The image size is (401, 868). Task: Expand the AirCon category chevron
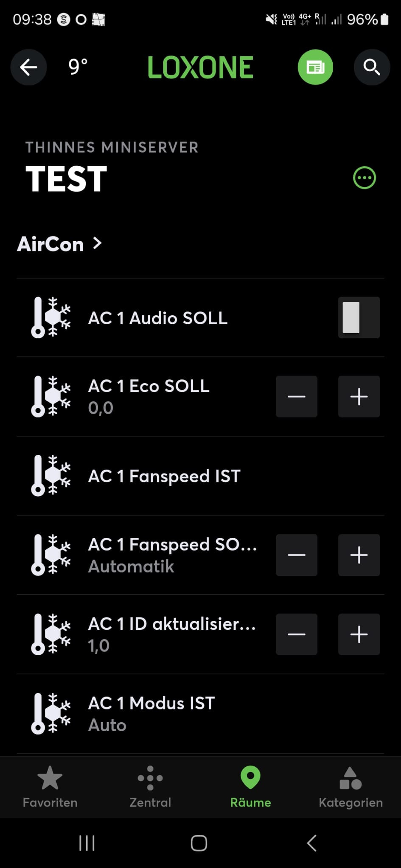(98, 243)
